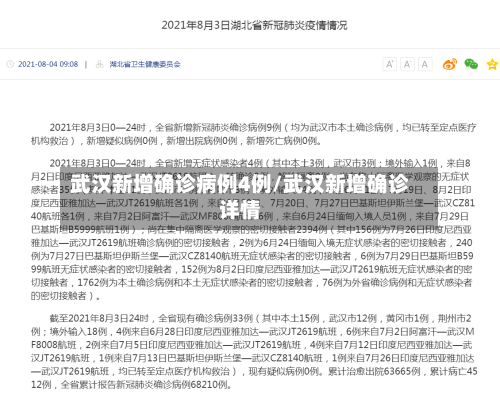The width and height of the screenshot is (500, 398).
Task: Decrease font size with A- button
Action: [407, 64]
